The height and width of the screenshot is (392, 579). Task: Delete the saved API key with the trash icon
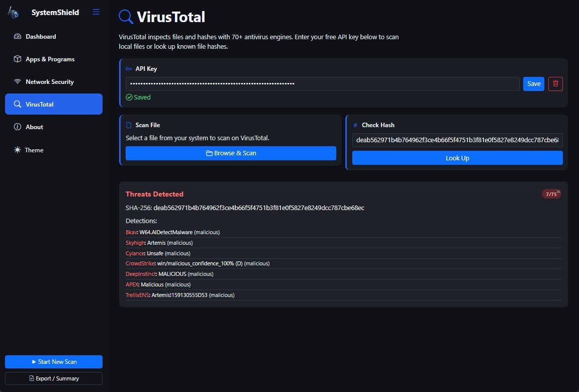pos(555,84)
